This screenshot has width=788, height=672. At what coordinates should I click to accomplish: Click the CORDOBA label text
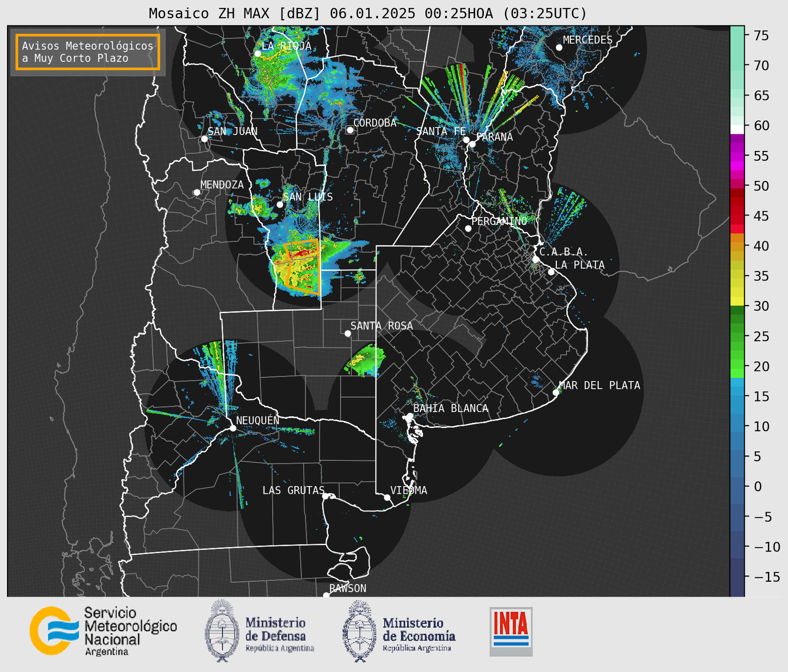[375, 123]
